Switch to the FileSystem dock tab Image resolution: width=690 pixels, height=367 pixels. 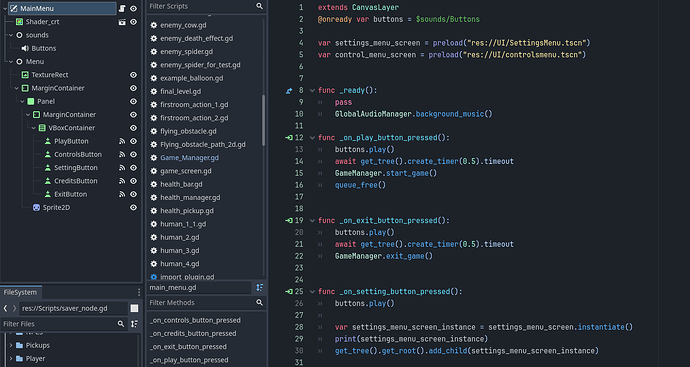(20, 292)
